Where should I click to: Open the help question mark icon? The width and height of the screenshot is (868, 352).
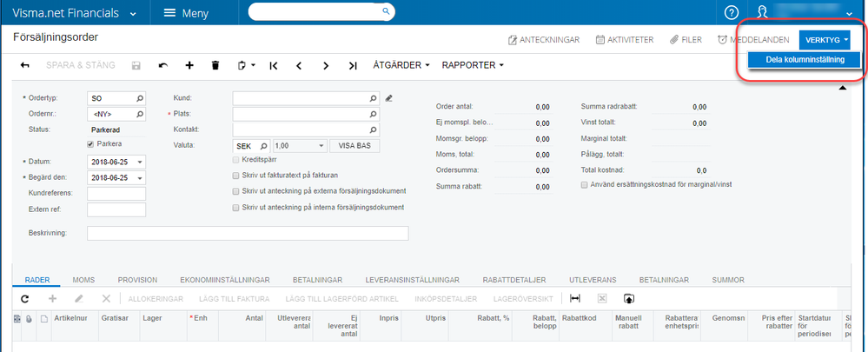pyautogui.click(x=732, y=12)
